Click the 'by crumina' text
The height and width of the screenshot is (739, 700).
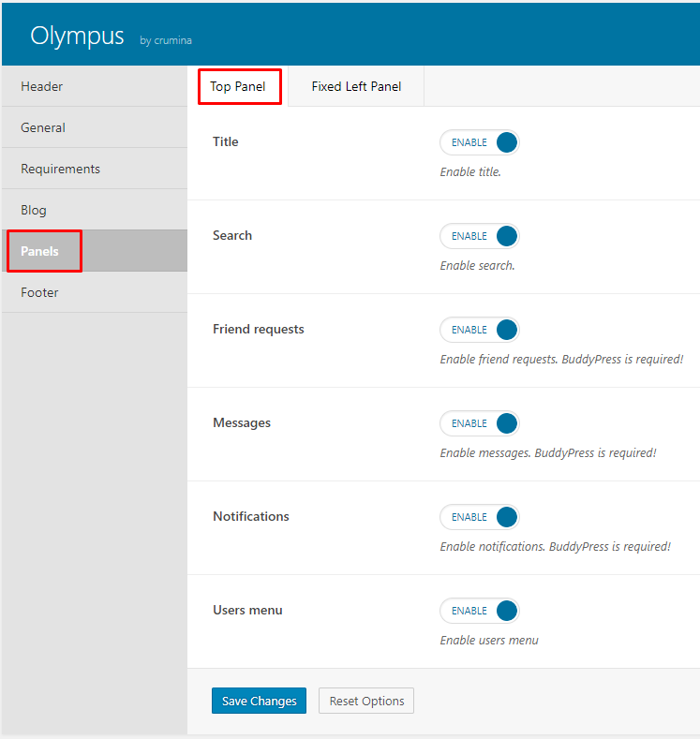pos(166,40)
